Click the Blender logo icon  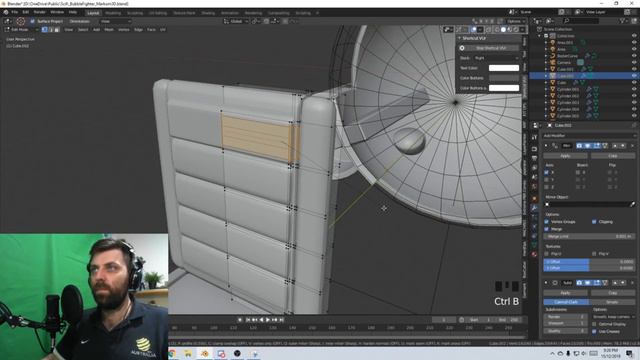6,12
